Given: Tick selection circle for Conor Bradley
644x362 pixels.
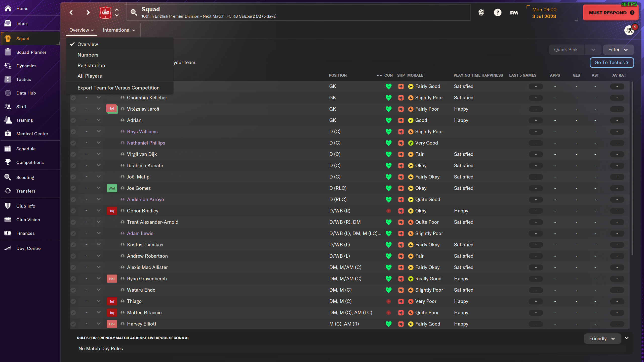Looking at the screenshot, I should point(73,211).
